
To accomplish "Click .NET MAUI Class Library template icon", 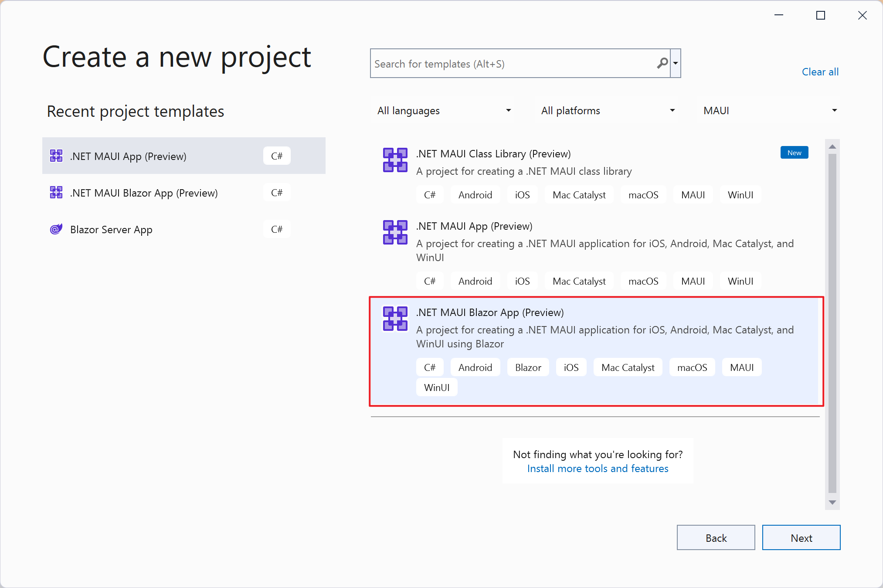I will pyautogui.click(x=395, y=160).
